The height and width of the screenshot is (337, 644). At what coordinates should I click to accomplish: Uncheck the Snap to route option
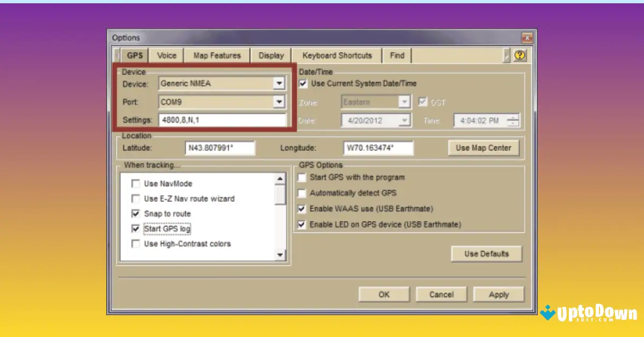(x=135, y=214)
